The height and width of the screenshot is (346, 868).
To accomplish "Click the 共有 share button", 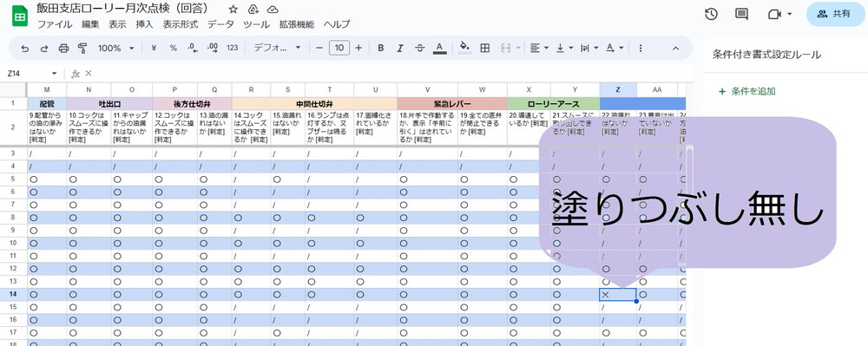I will point(835,15).
